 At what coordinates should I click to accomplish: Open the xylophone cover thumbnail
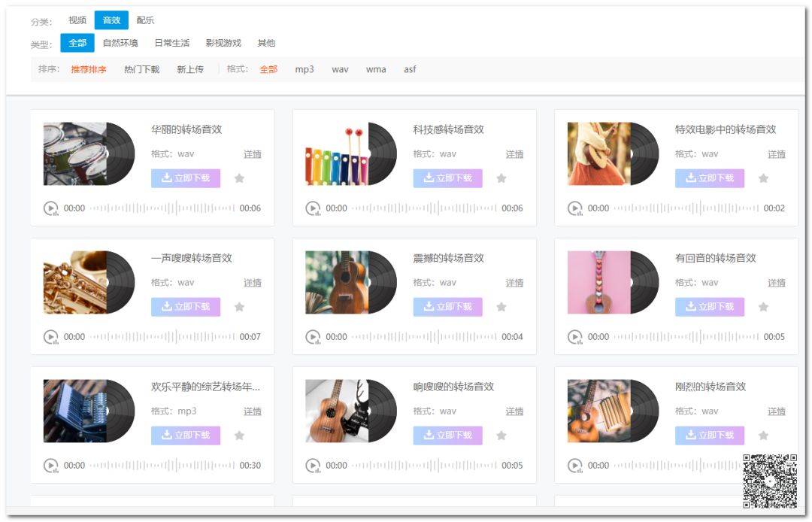point(337,153)
